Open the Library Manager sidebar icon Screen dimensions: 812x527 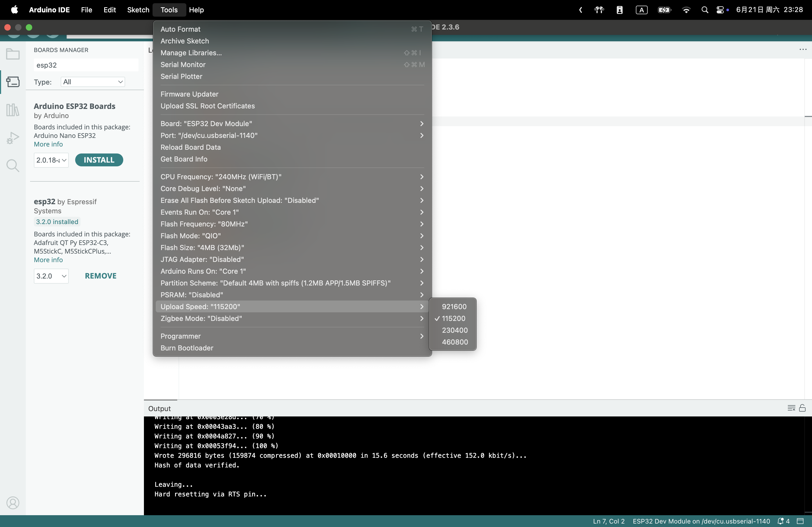click(13, 110)
